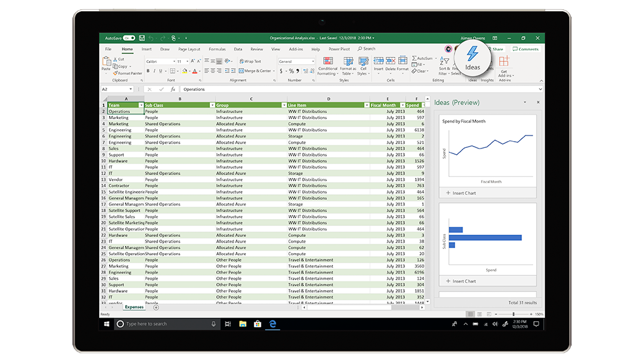Open the Formulas ribbon tab
The height and width of the screenshot is (362, 644).
click(x=217, y=49)
